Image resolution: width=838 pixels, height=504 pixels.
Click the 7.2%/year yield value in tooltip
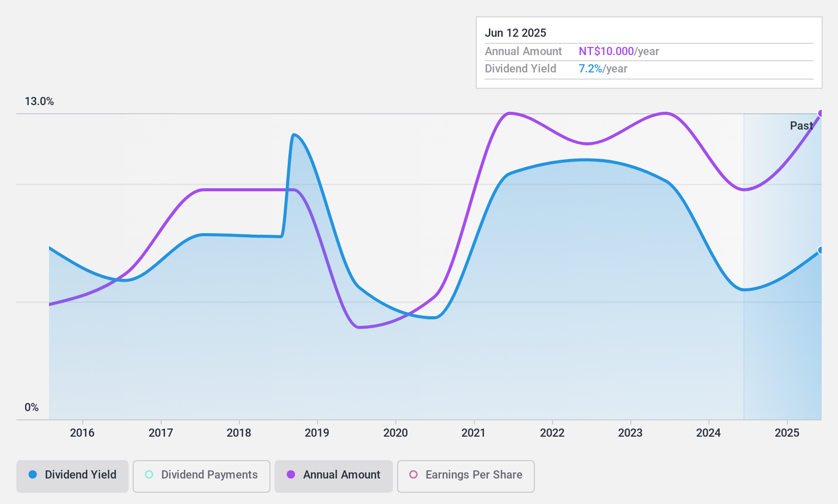(603, 69)
